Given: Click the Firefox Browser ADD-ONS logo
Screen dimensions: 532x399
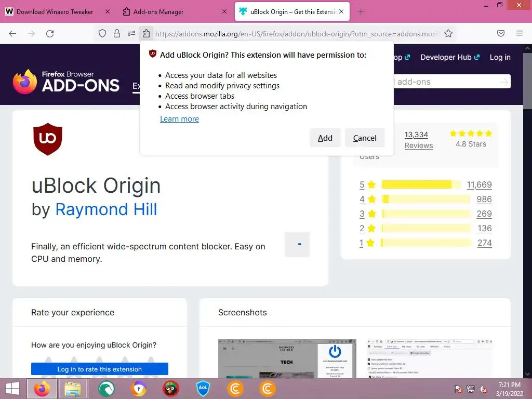Looking at the screenshot, I should pos(66,82).
